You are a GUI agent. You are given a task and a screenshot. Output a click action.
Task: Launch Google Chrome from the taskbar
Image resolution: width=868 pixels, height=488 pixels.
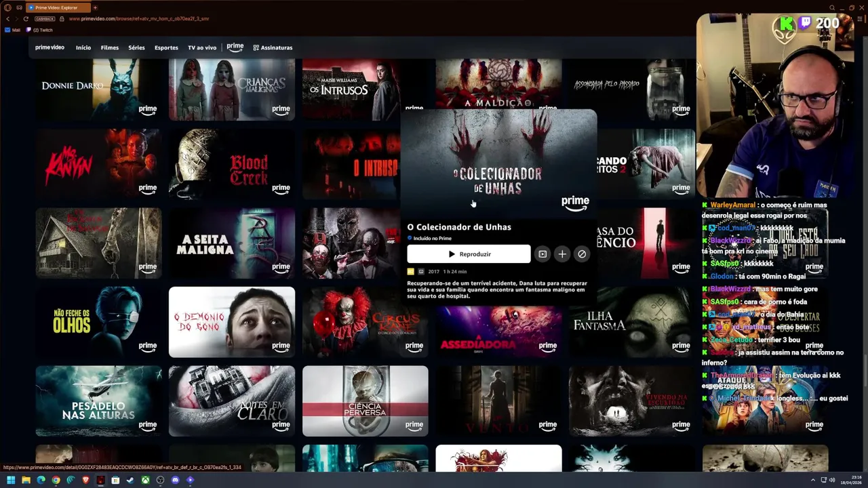(56, 480)
